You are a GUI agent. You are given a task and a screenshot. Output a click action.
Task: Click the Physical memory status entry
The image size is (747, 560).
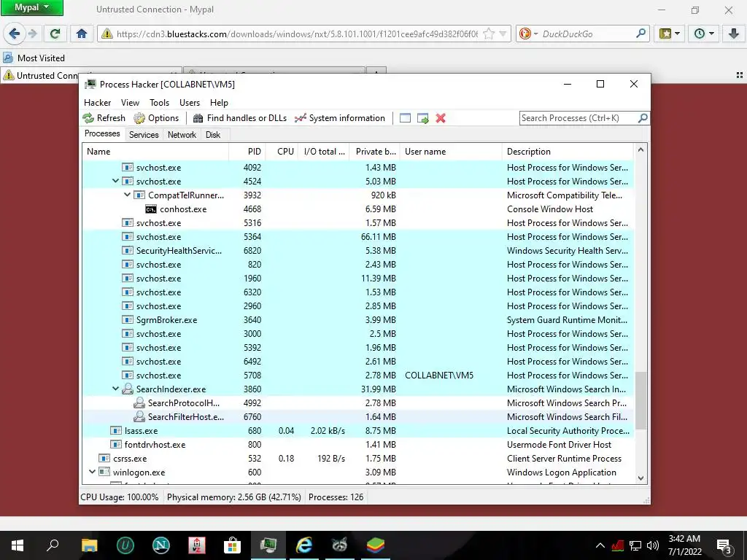coord(234,497)
